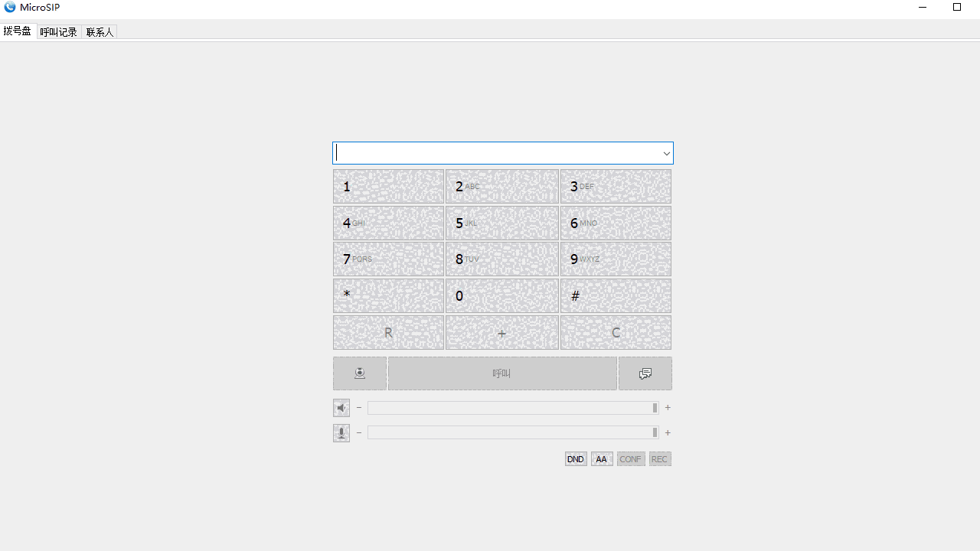The height and width of the screenshot is (551, 980).
Task: Dial digit 8 TUV on keypad
Action: pos(502,259)
